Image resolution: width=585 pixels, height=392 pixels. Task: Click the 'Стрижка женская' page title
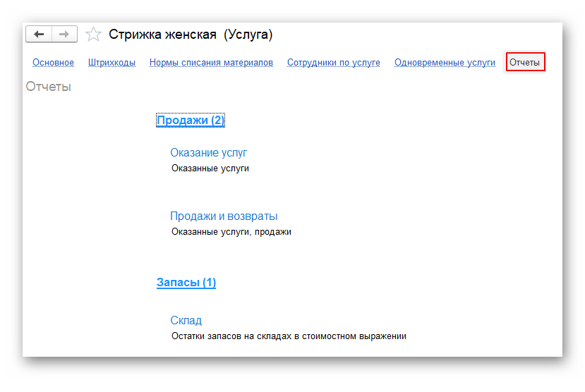pyautogui.click(x=162, y=35)
